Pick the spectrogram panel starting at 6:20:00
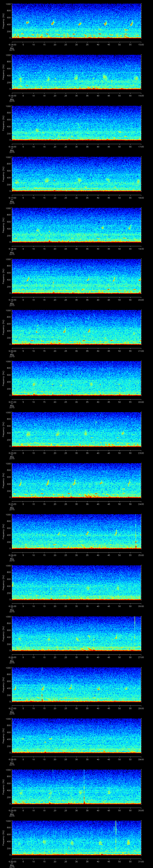 point(77,327)
